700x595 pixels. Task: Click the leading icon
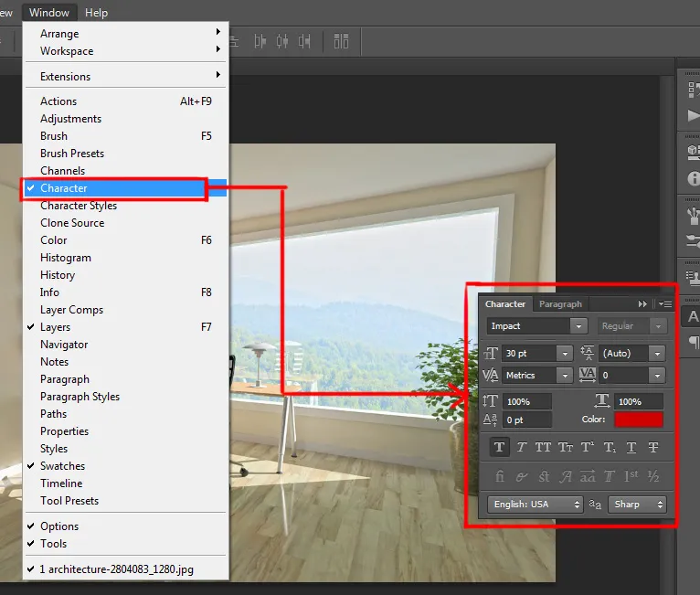point(587,353)
